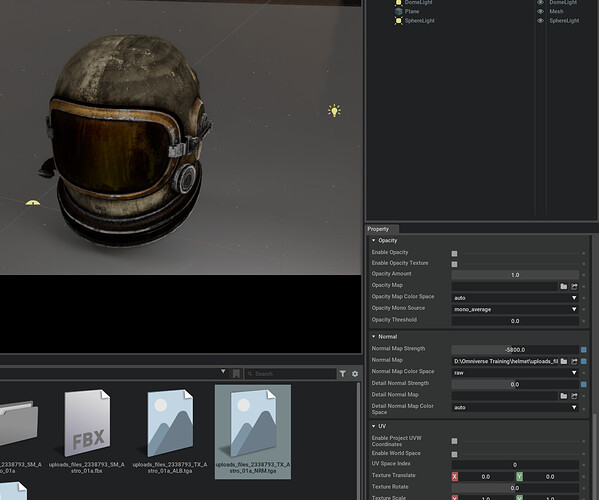Check Enable Opacity Texture box
The width and height of the screenshot is (599, 500).
[x=454, y=264]
